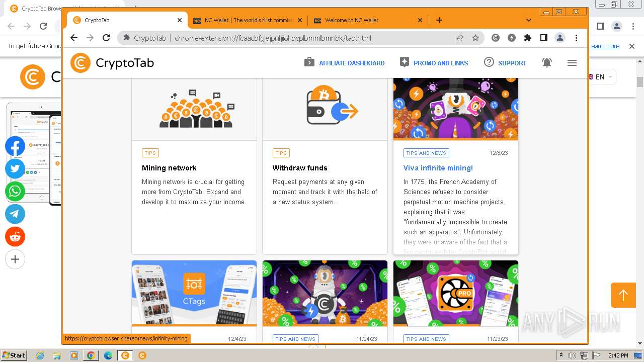Image resolution: width=644 pixels, height=362 pixels.
Task: Close the Welcome to NC Wallet tab
Action: pyautogui.click(x=420, y=20)
